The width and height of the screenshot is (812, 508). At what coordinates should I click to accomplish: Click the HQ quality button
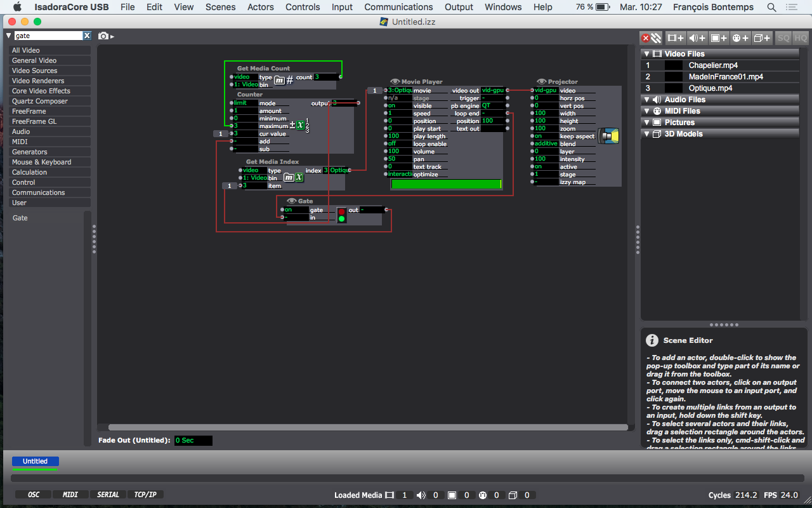coord(800,38)
